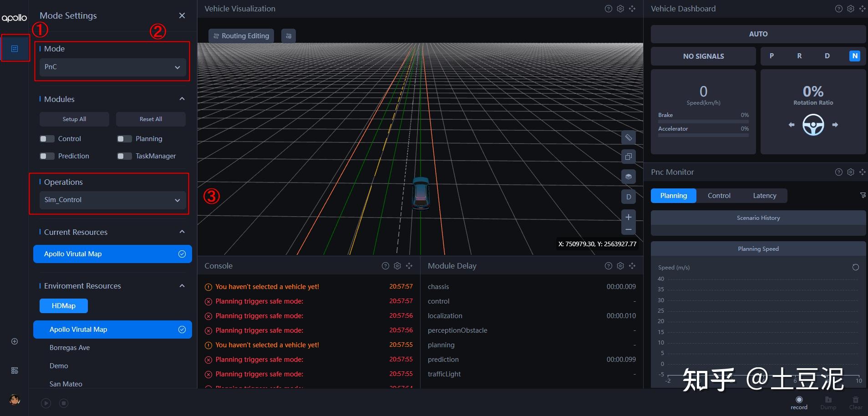
Task: Open Vehicle Visualization settings gear
Action: [x=620, y=9]
